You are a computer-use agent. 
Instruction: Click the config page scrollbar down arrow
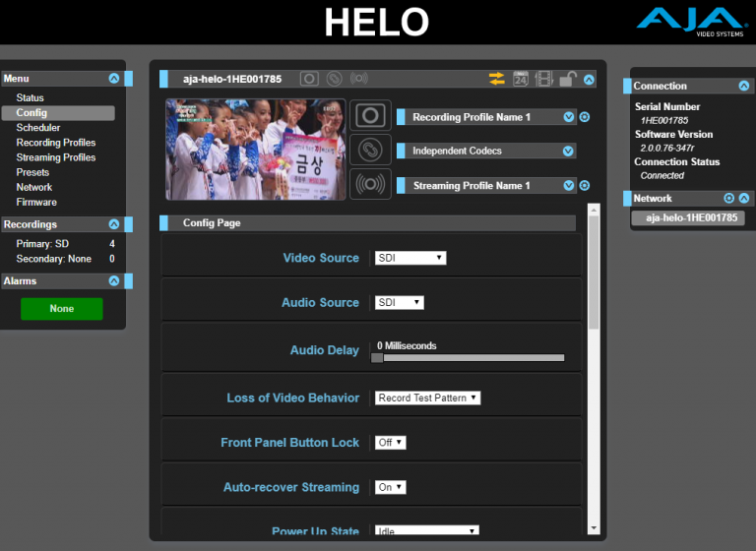[594, 528]
